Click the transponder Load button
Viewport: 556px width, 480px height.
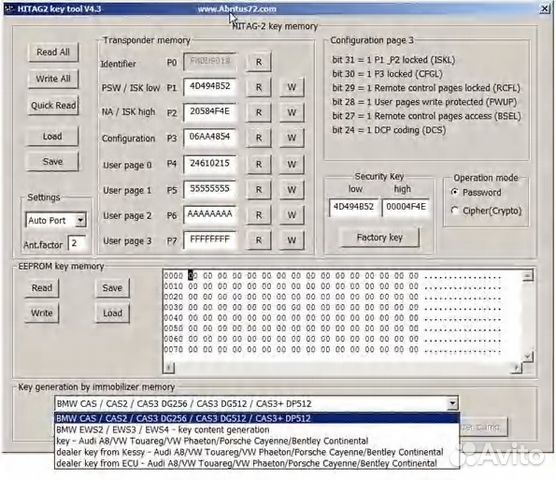point(52,136)
